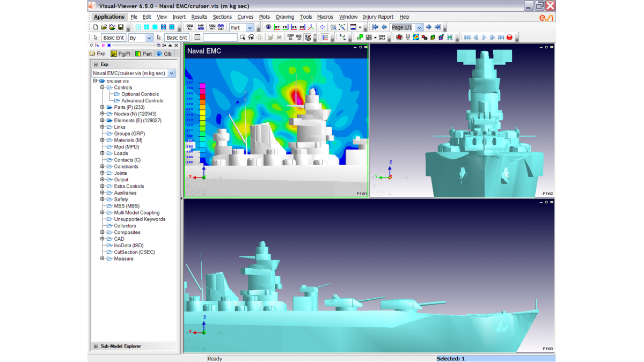The height and width of the screenshot is (362, 644).
Task: Click the isometric axes view icon
Action: tap(311, 27)
